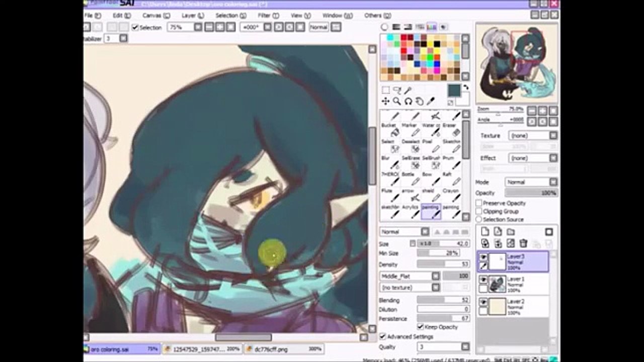Activate the zoom magnifier tool
The height and width of the screenshot is (362, 644).
pos(396,102)
